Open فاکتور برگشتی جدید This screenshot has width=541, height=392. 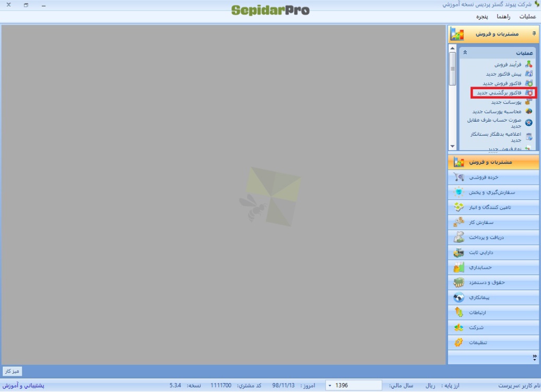pos(499,93)
